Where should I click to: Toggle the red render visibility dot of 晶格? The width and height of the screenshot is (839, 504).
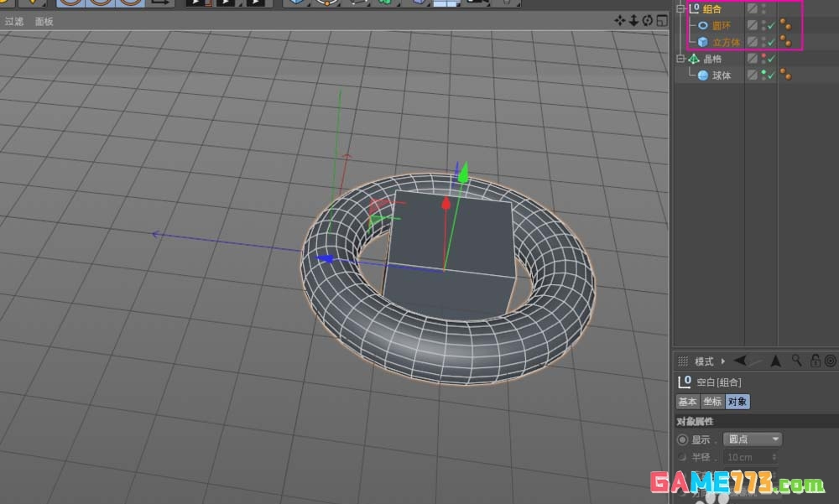coord(764,55)
